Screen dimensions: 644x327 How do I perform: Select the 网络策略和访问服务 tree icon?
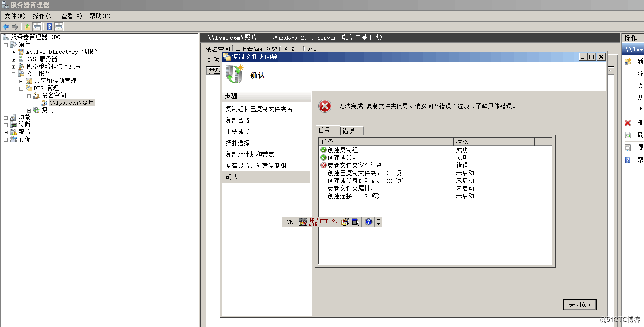click(x=21, y=66)
